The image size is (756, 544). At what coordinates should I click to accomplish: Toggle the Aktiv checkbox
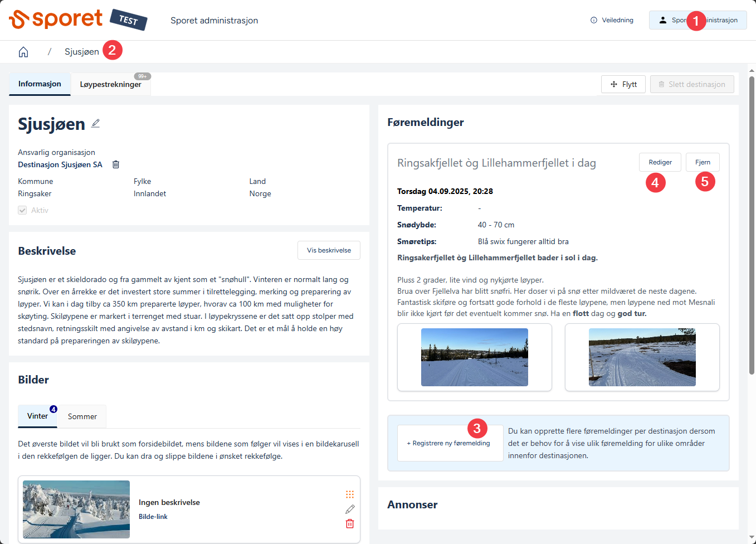pos(22,210)
